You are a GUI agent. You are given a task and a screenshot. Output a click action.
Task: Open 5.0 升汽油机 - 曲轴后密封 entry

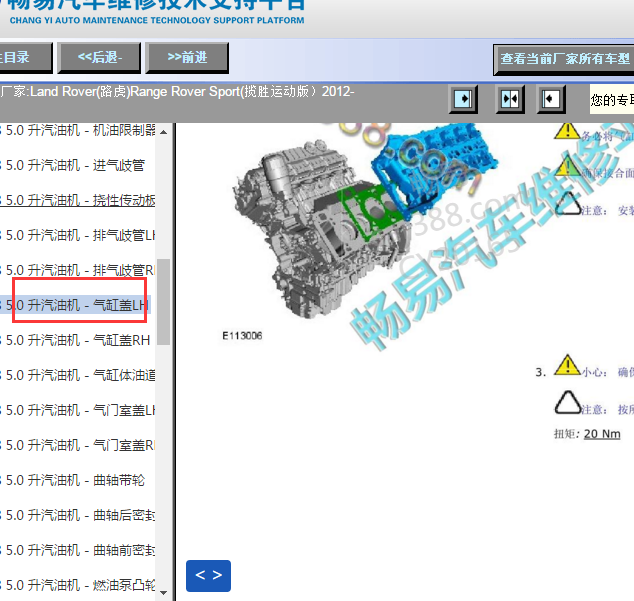pyautogui.click(x=78, y=515)
